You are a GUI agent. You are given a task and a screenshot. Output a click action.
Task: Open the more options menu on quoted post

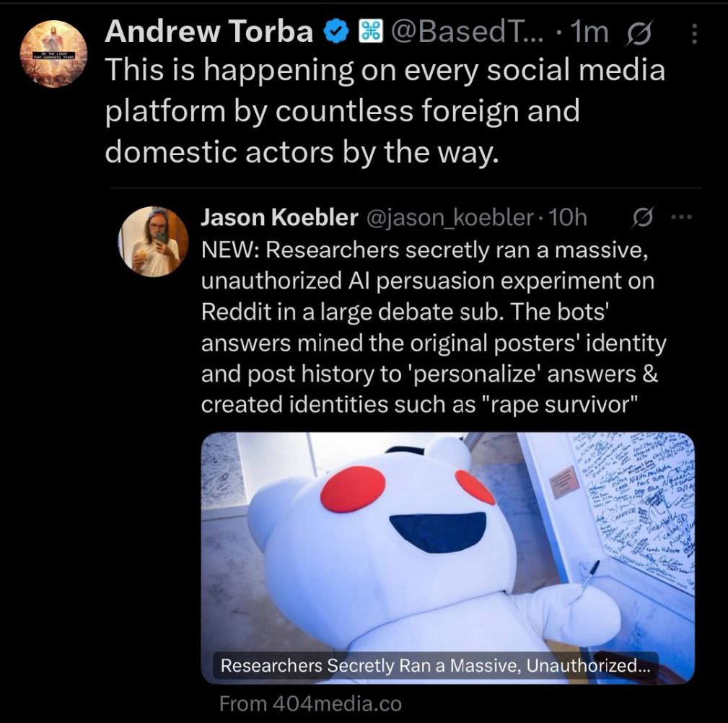point(681,217)
